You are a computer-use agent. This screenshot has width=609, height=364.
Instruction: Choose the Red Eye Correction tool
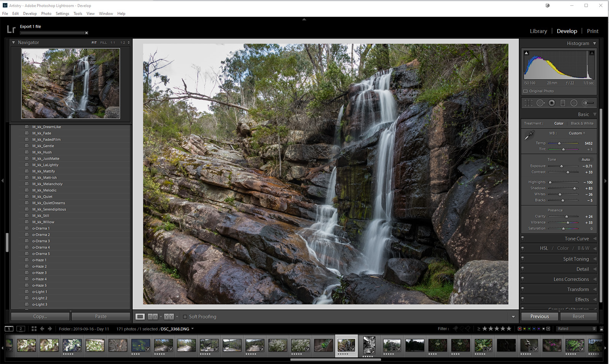click(x=552, y=103)
